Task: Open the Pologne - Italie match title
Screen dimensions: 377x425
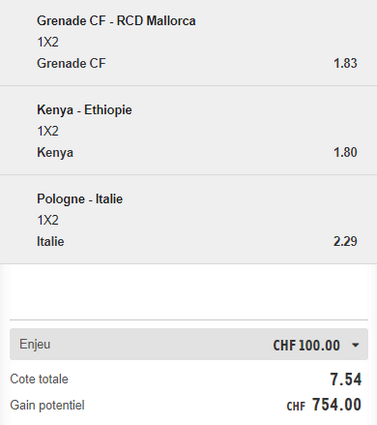Action: point(80,199)
